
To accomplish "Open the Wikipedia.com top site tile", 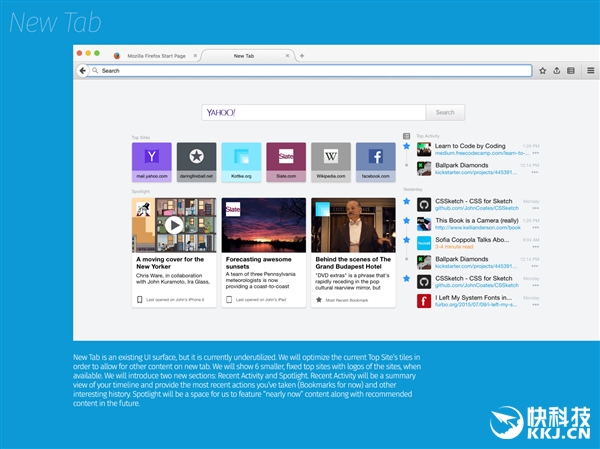I will click(x=331, y=162).
